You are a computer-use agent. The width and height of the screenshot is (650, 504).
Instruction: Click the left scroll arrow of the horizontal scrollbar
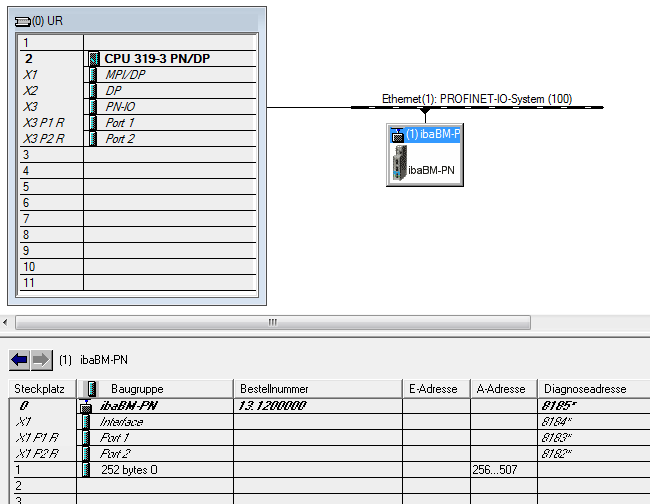point(5,322)
